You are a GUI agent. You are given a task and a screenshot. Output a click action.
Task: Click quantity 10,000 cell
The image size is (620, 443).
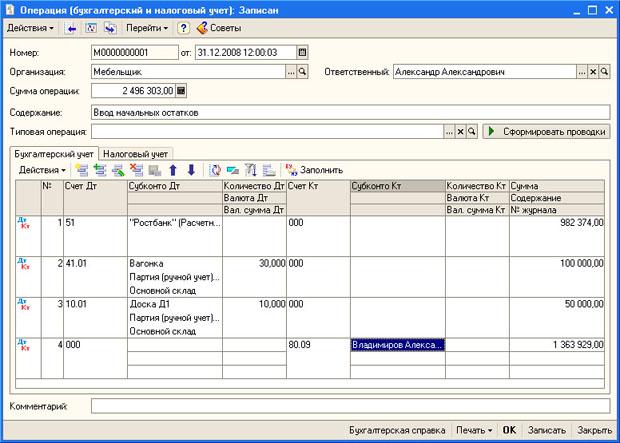point(254,304)
